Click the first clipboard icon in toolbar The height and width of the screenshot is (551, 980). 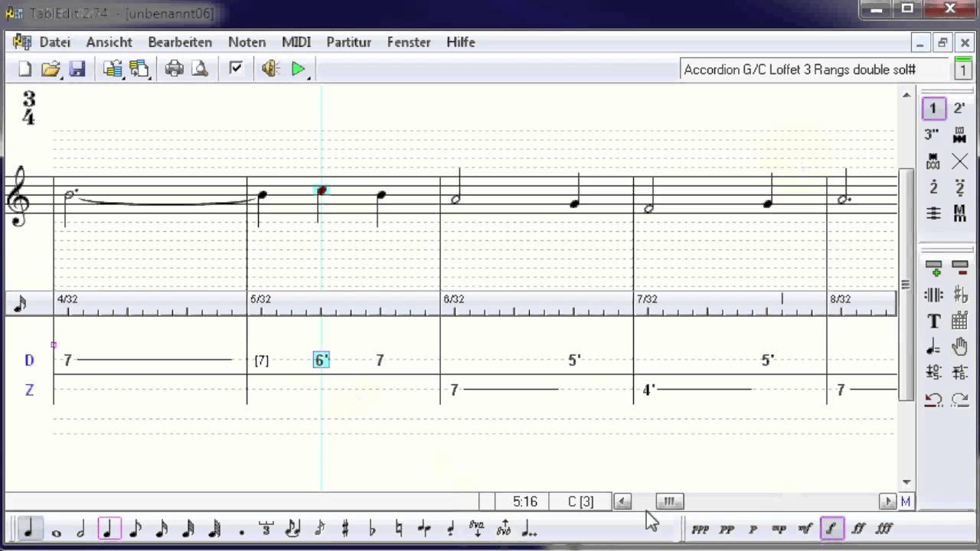113,70
